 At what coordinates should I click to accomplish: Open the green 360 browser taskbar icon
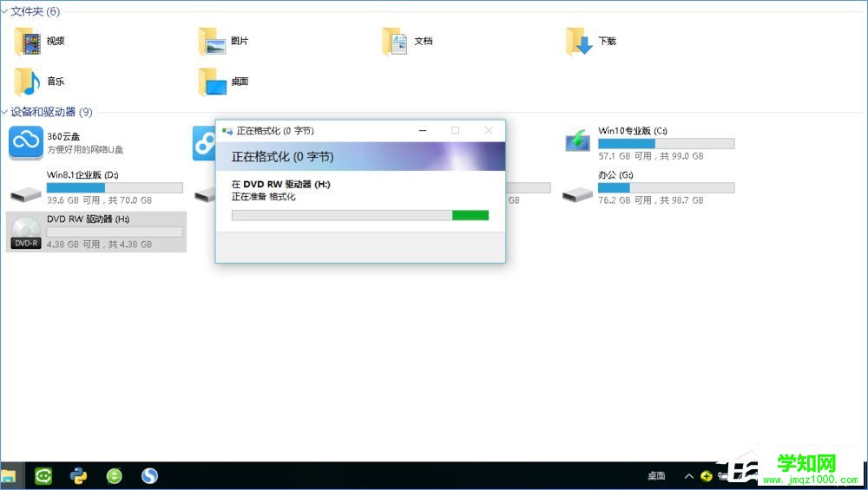point(114,476)
